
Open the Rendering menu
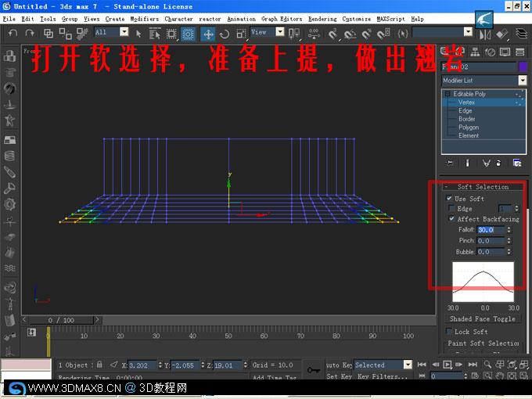[322, 19]
